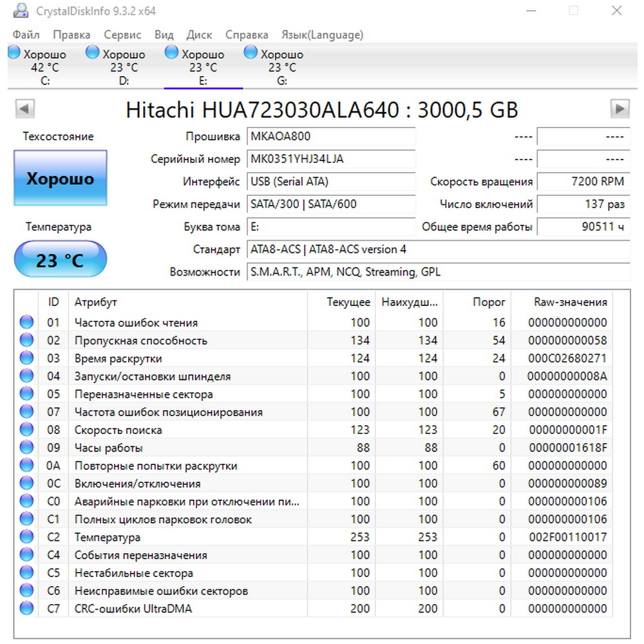Image resolution: width=644 pixels, height=644 pixels.
Task: Select disk E: status tab
Action: click(x=203, y=66)
